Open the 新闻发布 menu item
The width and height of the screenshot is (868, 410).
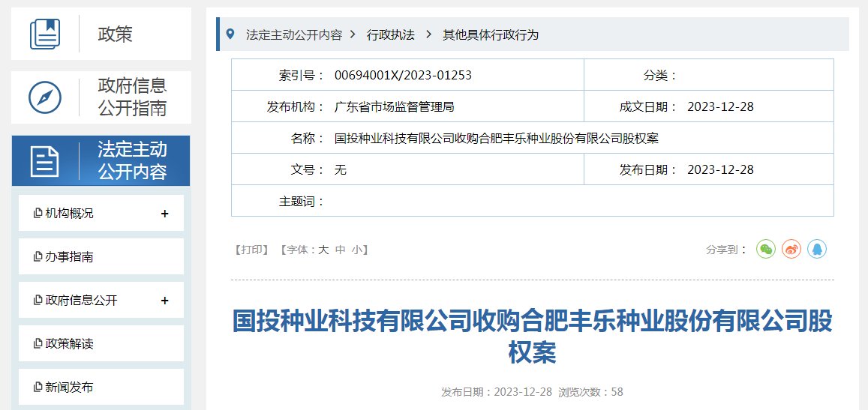tap(101, 388)
